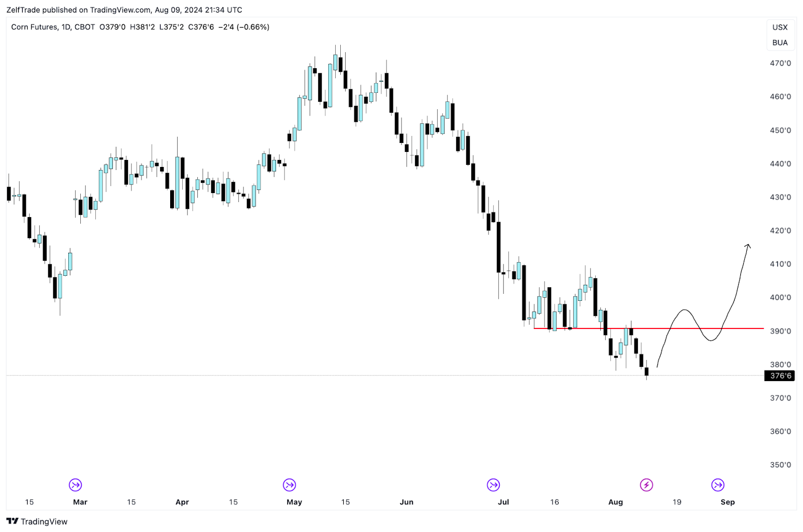Click the rollover icon just before Sep
Viewport: 803px width, 532px height.
718,485
